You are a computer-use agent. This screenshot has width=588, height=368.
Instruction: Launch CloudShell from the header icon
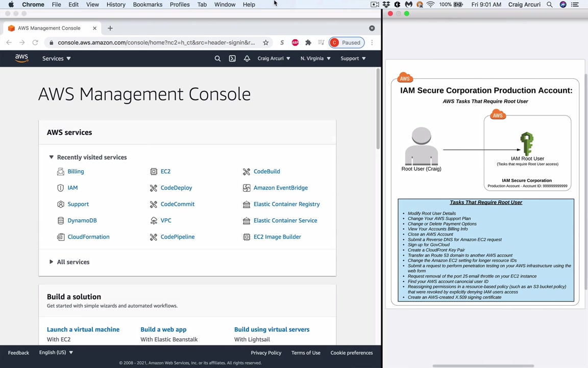[x=232, y=58]
